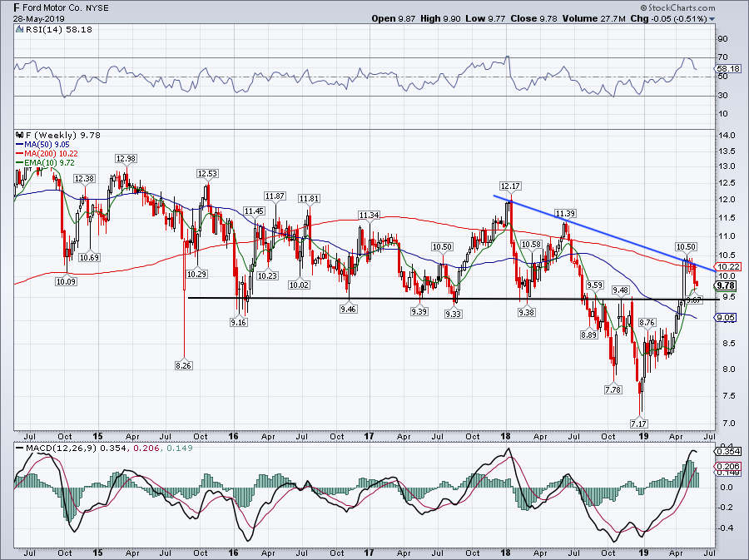The width and height of the screenshot is (749, 560).
Task: Click the 10.29 low price label
Action: click(196, 274)
